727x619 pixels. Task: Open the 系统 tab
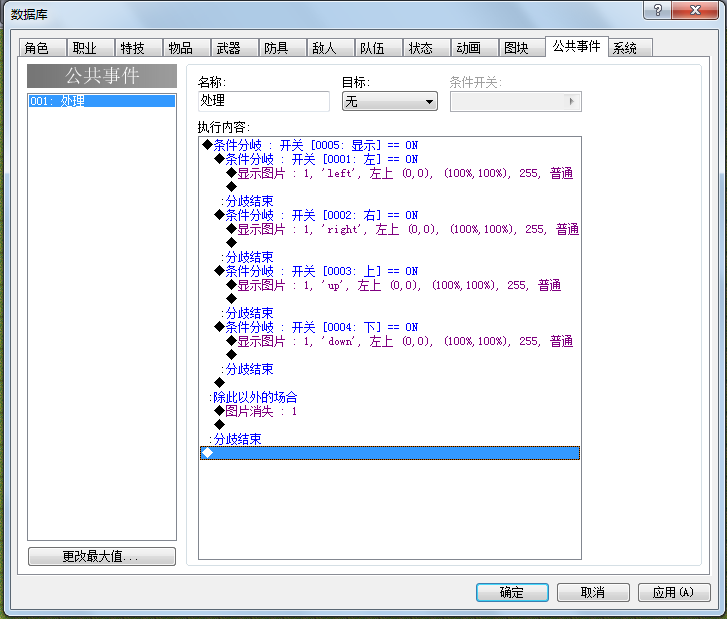(631, 48)
